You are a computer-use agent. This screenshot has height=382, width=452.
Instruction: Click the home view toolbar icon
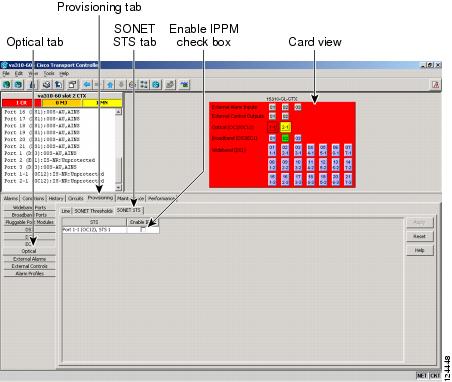tap(110, 85)
